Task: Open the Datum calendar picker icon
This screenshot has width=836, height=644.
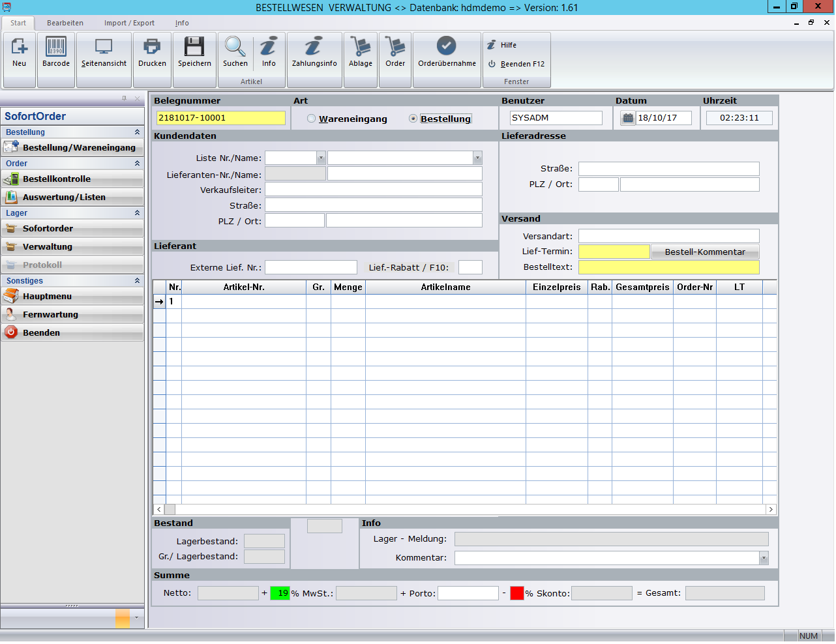Action: (x=628, y=118)
